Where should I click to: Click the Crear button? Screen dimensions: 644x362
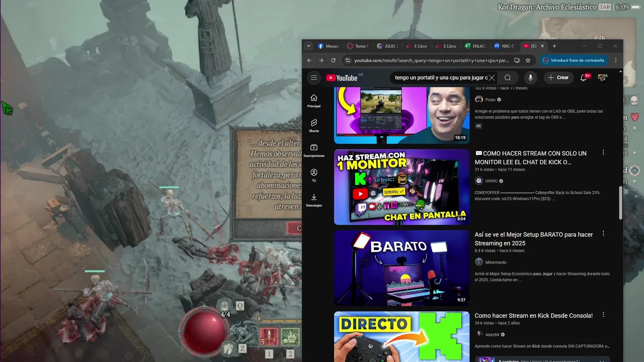tap(558, 77)
